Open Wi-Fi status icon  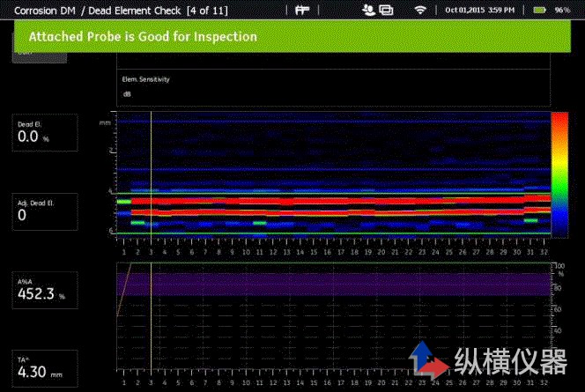point(420,10)
